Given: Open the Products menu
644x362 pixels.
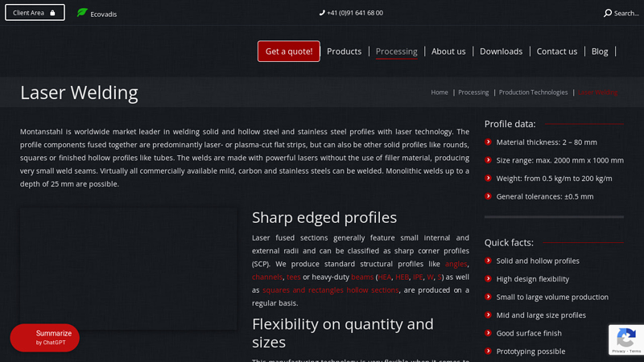Looking at the screenshot, I should 344,51.
